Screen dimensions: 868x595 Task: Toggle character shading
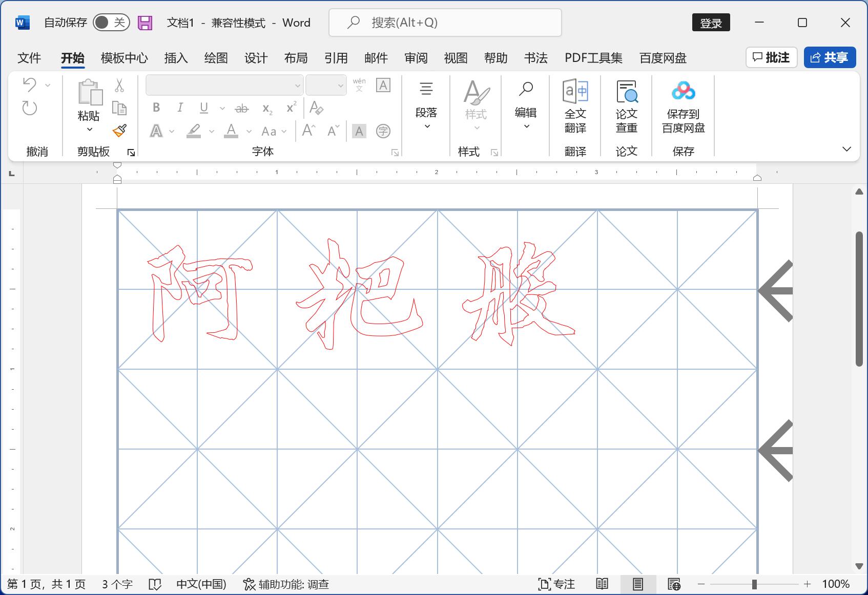pos(359,131)
